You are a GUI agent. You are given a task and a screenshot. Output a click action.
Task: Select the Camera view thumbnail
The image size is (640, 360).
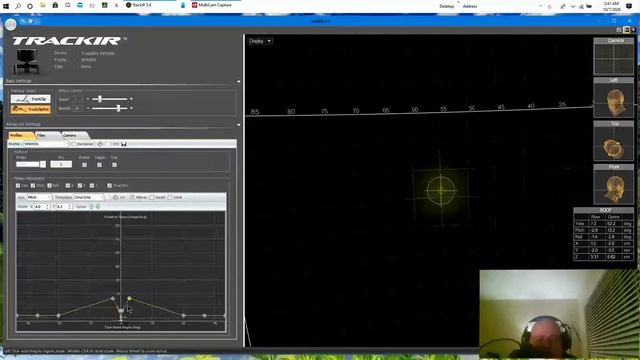(613, 56)
